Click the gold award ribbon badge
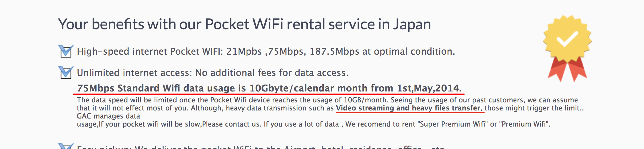 click(567, 48)
